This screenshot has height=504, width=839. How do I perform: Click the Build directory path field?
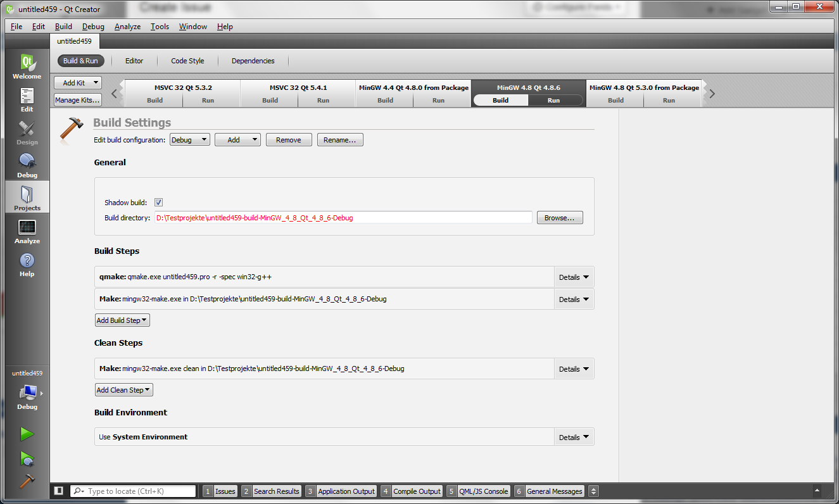343,218
